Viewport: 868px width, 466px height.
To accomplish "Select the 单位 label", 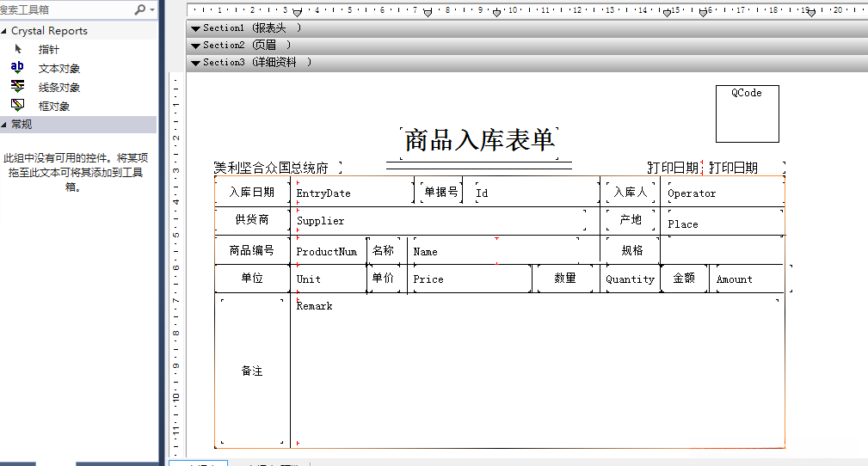I will tap(252, 279).
